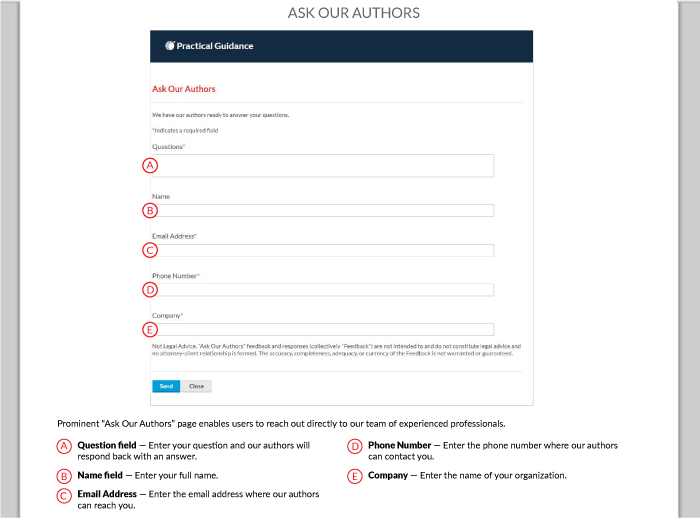Image resolution: width=700 pixels, height=518 pixels.
Task: Click legend circle B next to "Name field" description
Action: (x=64, y=476)
